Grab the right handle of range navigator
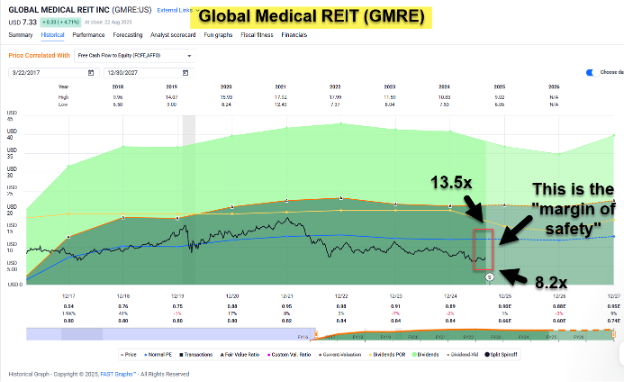This screenshot has height=382, width=624. 613,335
